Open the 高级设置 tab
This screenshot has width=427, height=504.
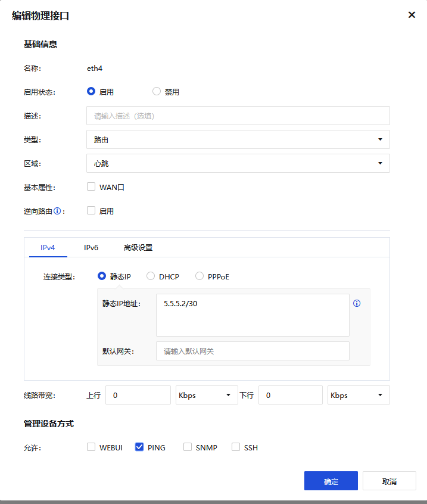coord(138,247)
